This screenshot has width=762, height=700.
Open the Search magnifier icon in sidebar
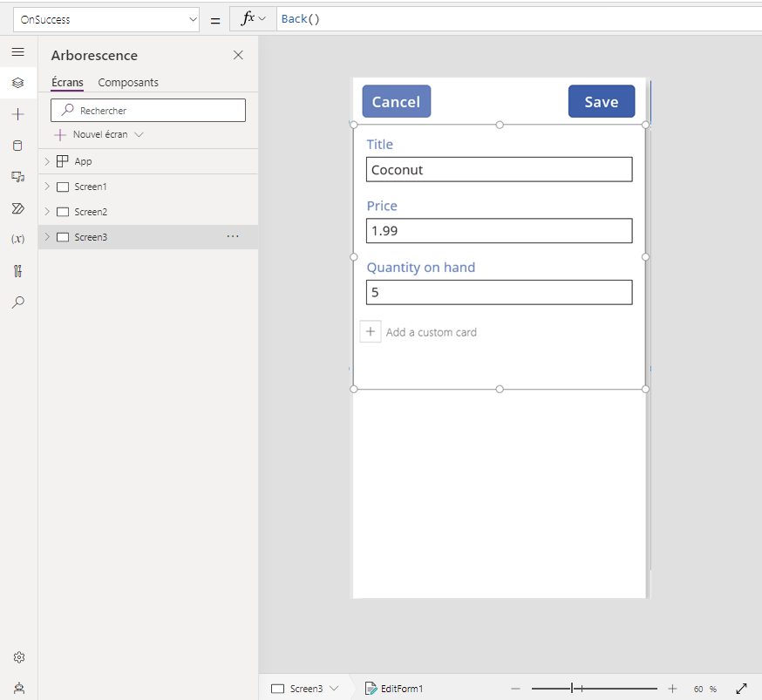pos(18,302)
